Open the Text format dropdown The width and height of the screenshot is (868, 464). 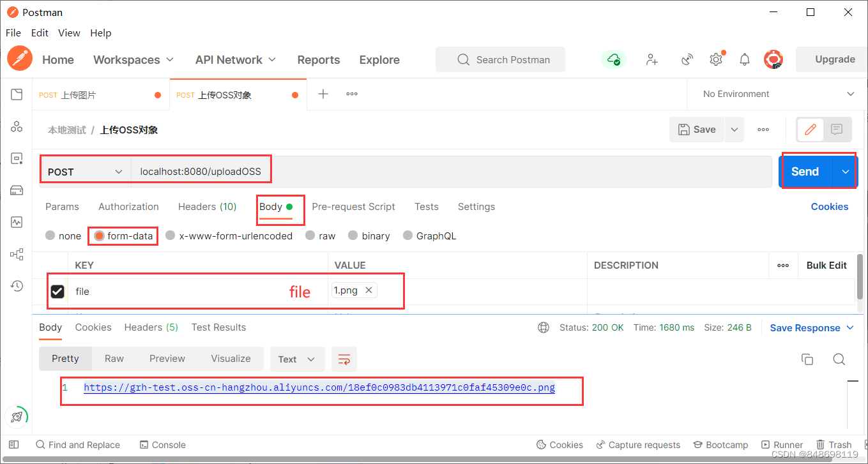297,359
